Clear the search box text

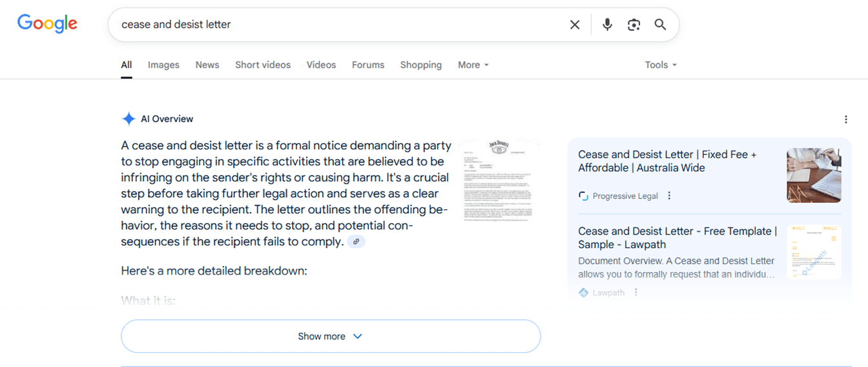click(x=574, y=25)
